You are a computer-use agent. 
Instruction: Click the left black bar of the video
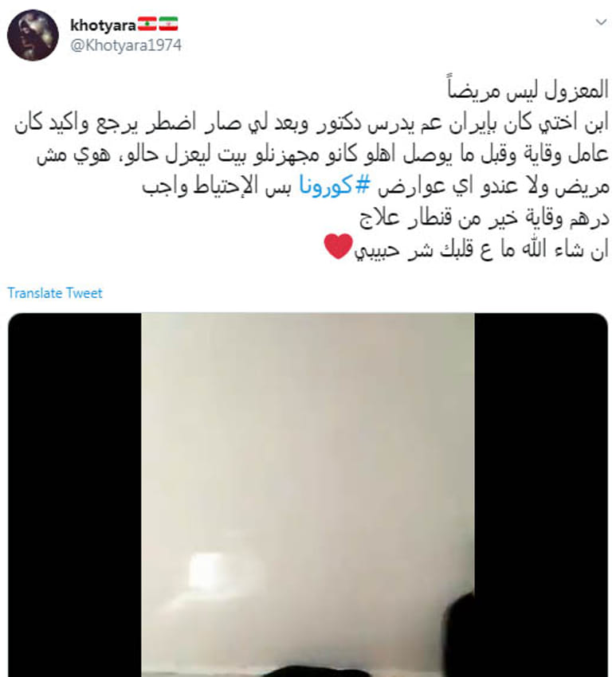75,495
